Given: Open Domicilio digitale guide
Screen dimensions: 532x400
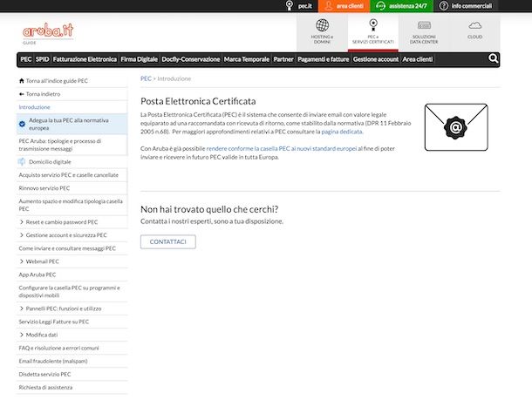Looking at the screenshot, I should 50,162.
